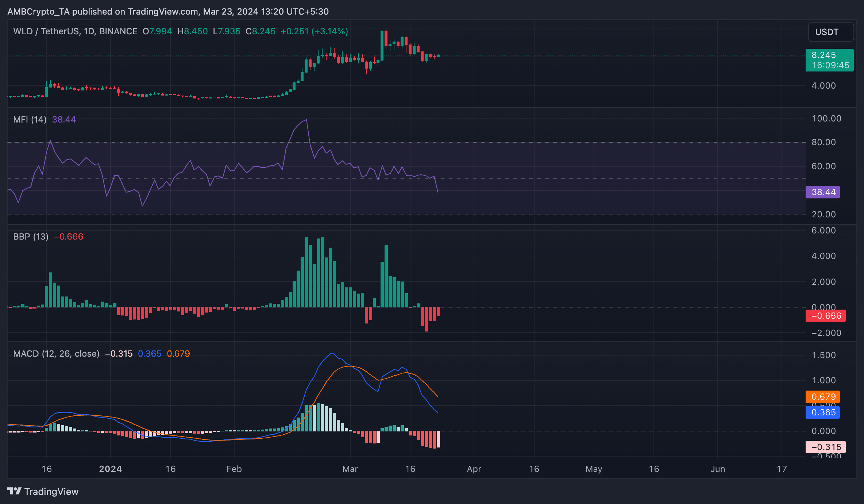Click the 80.00 level on MFI scale
Viewport: 864px width, 504px height.
point(824,142)
